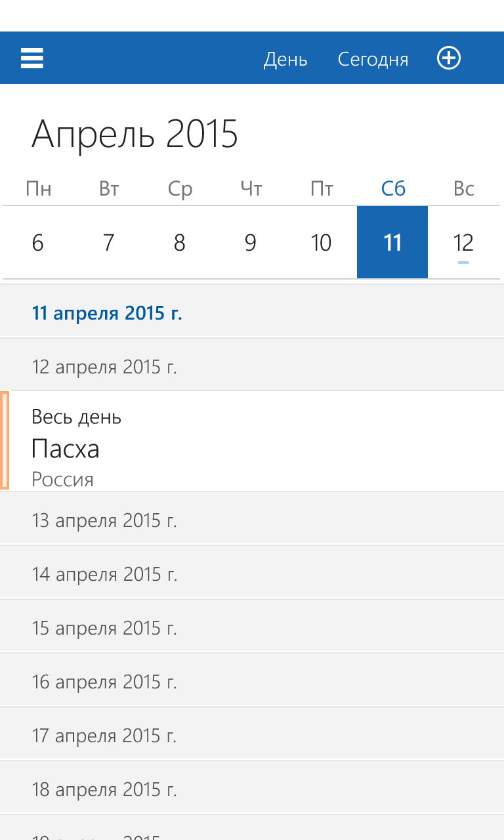Click the Чт weekday header
Viewport: 504px width, 840px height.
coord(251,189)
